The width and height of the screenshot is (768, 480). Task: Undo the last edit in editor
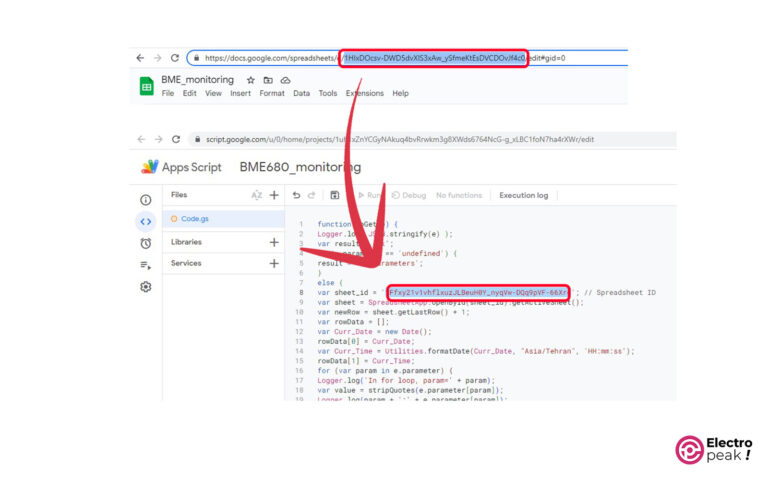296,195
